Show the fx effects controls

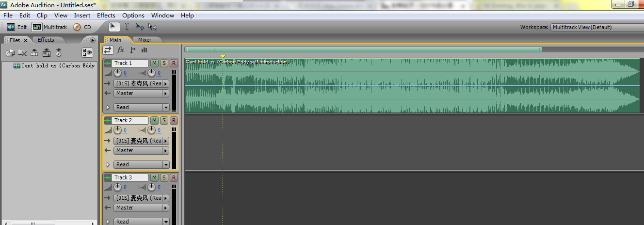pos(121,50)
